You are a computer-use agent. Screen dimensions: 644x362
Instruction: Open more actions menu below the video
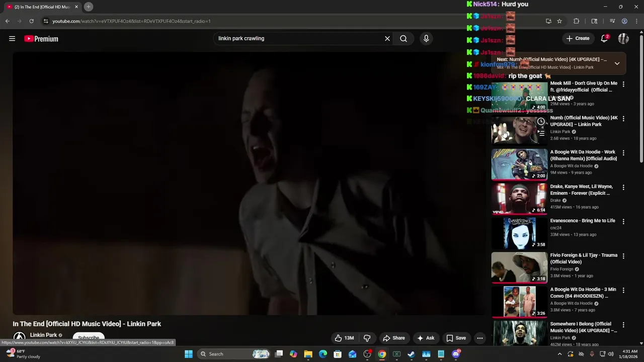480,338
